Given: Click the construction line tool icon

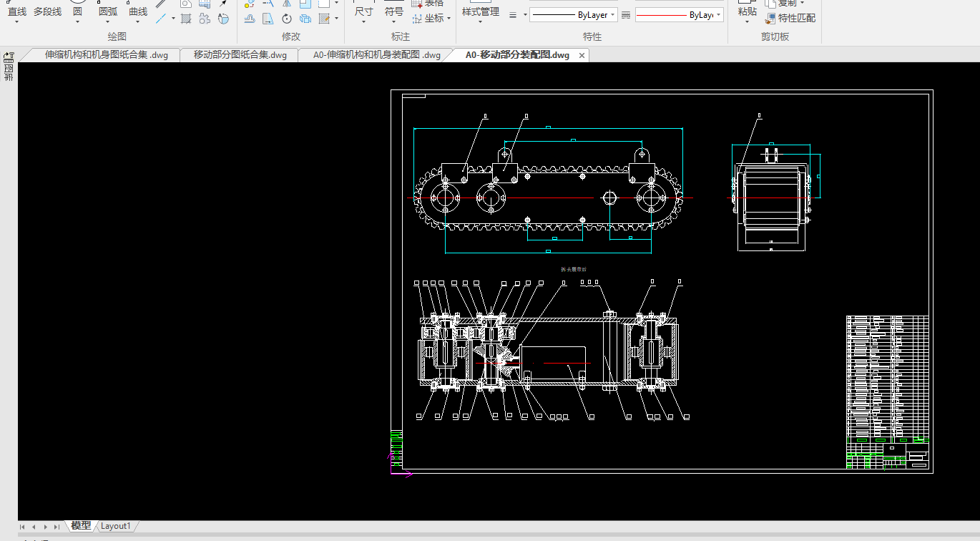Looking at the screenshot, I should click(x=162, y=19).
